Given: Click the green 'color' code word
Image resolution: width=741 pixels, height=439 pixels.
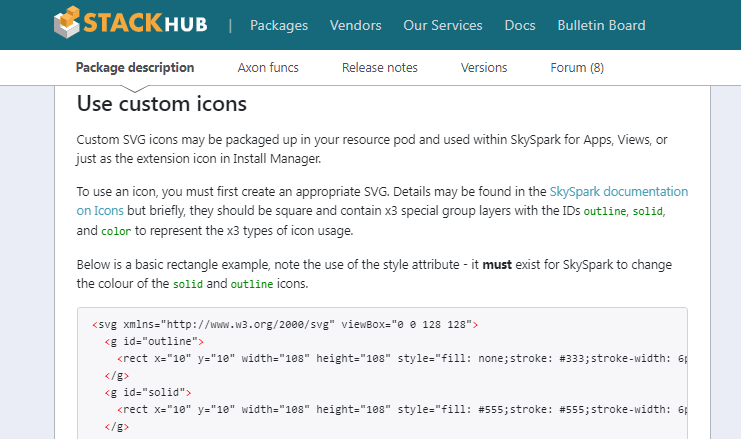Looking at the screenshot, I should (x=116, y=231).
